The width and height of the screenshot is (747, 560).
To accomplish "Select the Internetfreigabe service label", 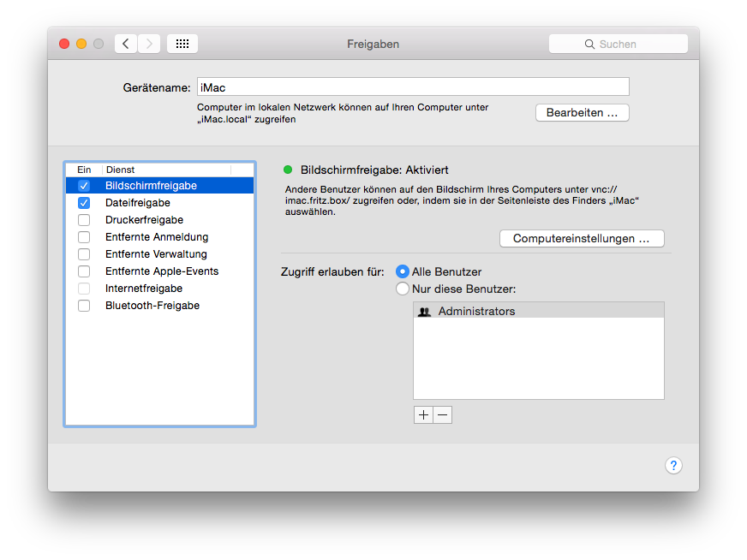I will click(x=144, y=289).
